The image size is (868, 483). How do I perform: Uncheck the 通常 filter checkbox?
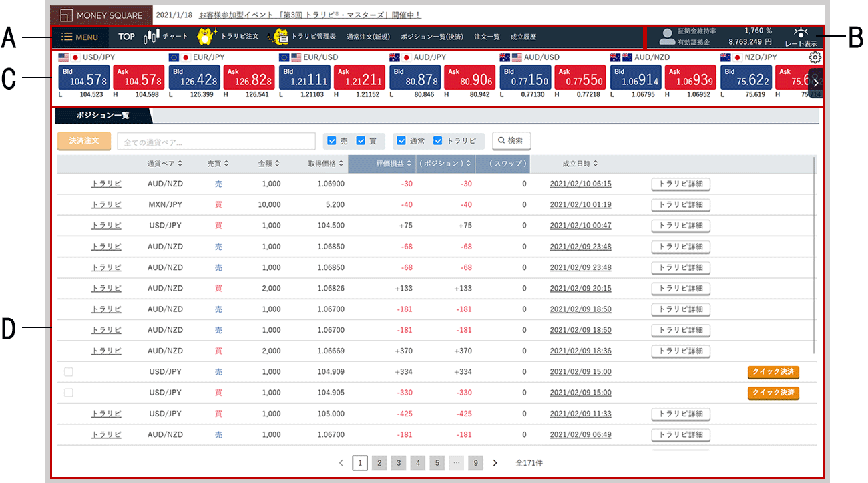401,141
